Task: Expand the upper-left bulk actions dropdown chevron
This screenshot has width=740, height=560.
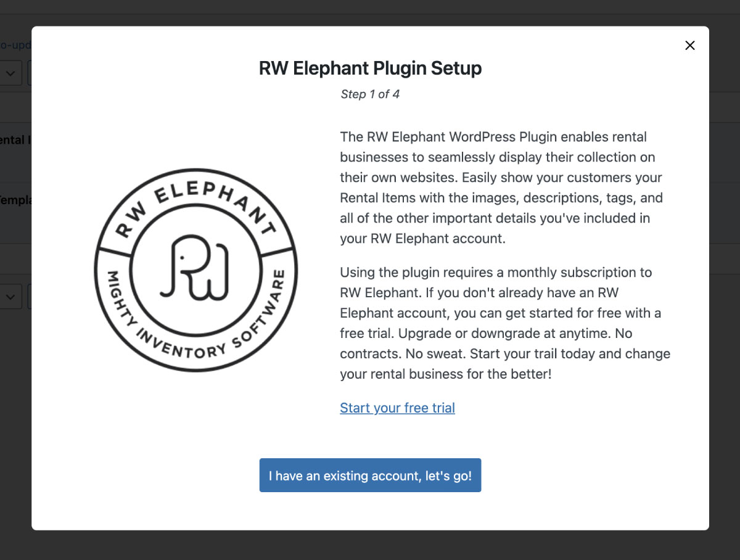Action: click(x=10, y=73)
